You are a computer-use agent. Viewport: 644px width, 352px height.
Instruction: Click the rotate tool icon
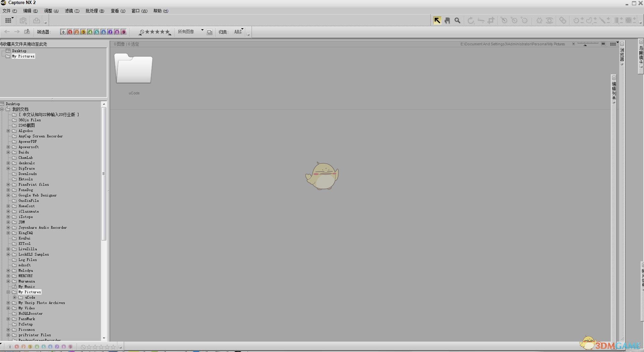pos(471,20)
